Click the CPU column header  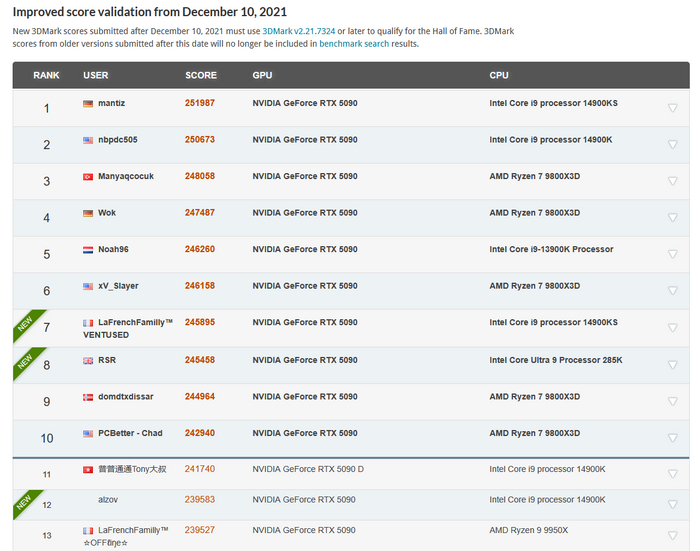(x=499, y=75)
